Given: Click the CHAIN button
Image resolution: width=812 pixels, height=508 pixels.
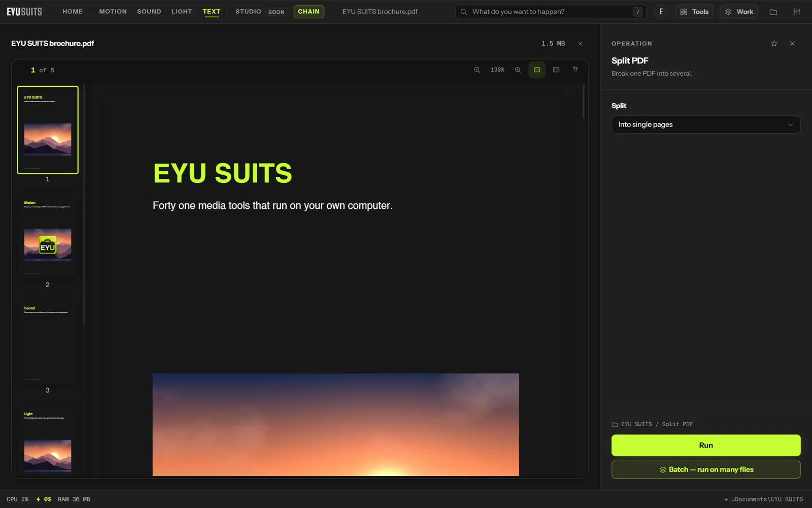Looking at the screenshot, I should click(x=309, y=12).
